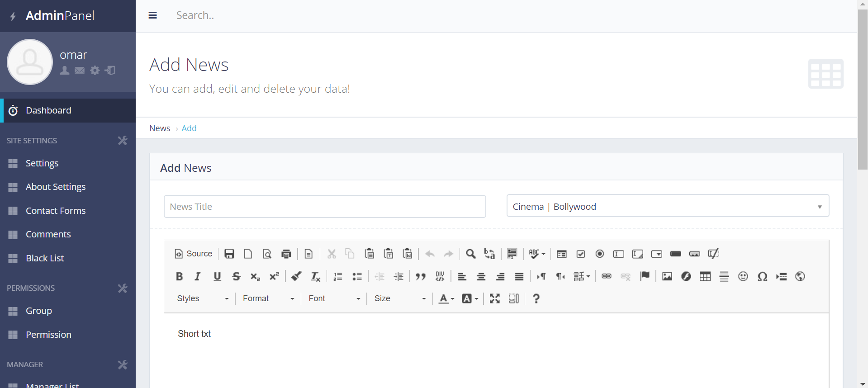Open the Styles dropdown
Image resolution: width=868 pixels, height=388 pixels.
(203, 298)
